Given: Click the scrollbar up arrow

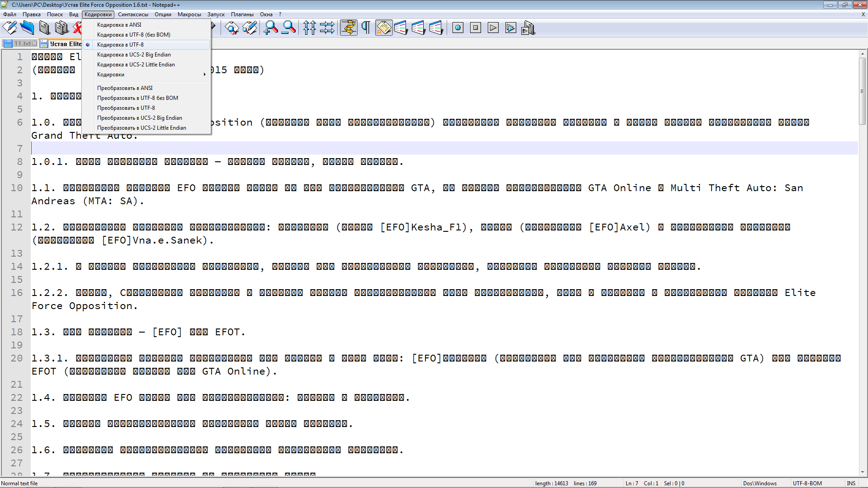Looking at the screenshot, I should click(862, 53).
